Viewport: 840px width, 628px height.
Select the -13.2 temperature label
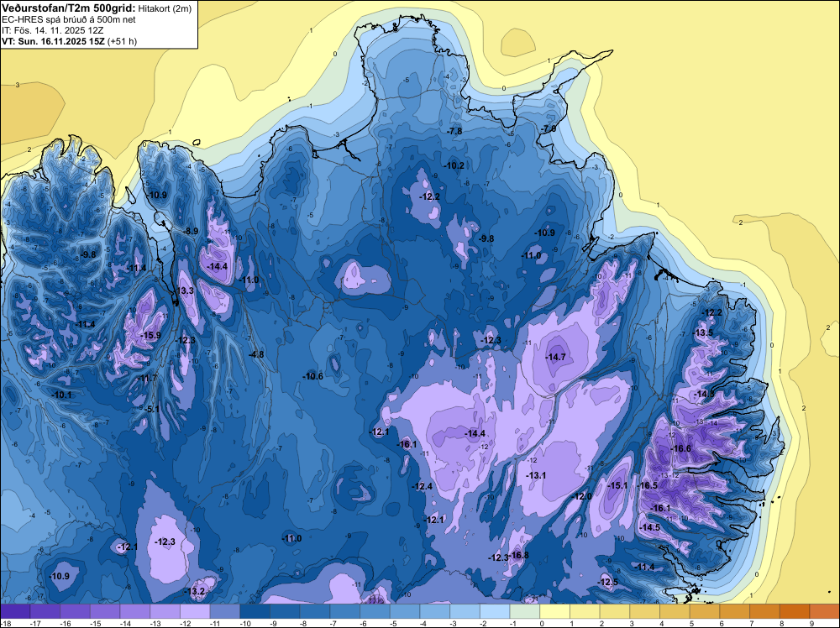coord(194,591)
